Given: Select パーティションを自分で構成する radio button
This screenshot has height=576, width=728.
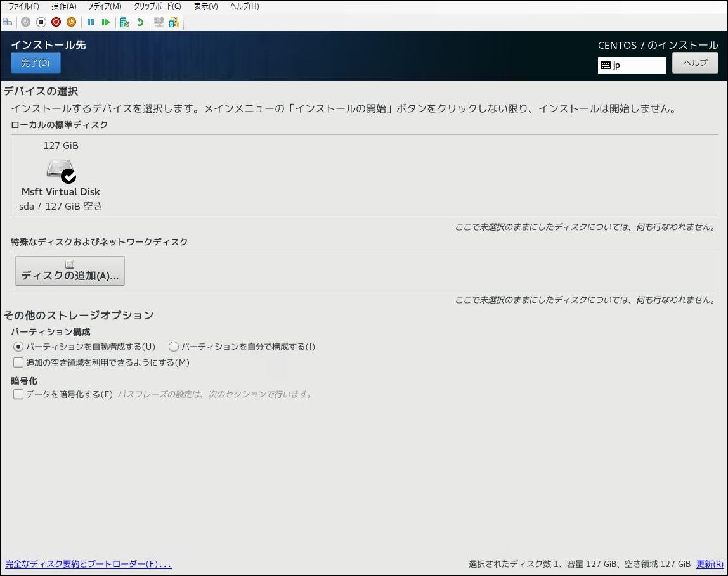Looking at the screenshot, I should coord(174,347).
